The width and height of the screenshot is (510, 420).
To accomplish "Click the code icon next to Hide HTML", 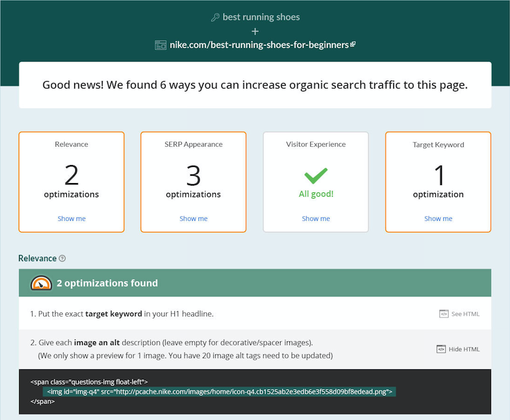I will tap(441, 349).
